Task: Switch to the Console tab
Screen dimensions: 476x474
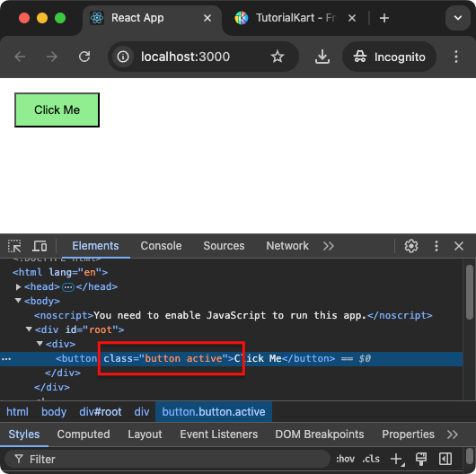Action: pyautogui.click(x=161, y=246)
